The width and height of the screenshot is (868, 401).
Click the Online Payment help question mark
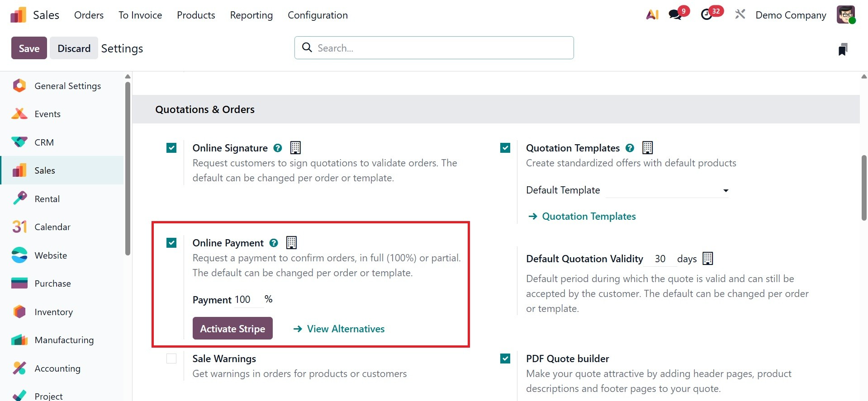pyautogui.click(x=274, y=243)
